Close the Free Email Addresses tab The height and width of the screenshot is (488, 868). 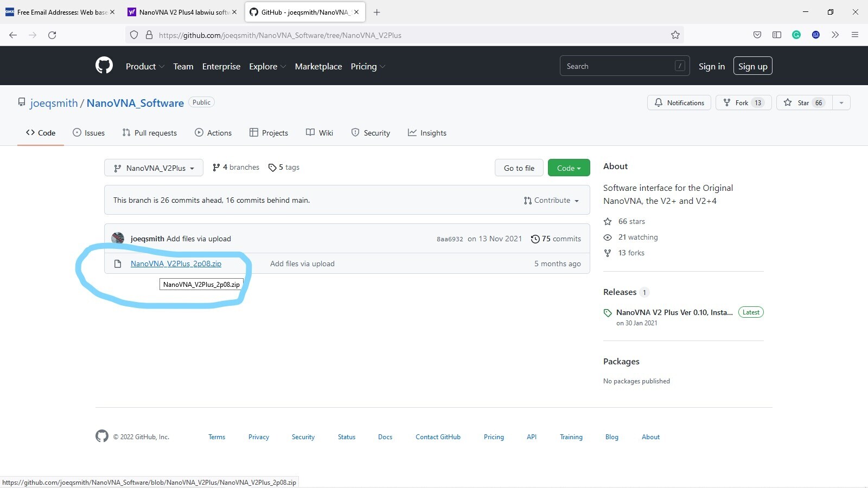(112, 12)
